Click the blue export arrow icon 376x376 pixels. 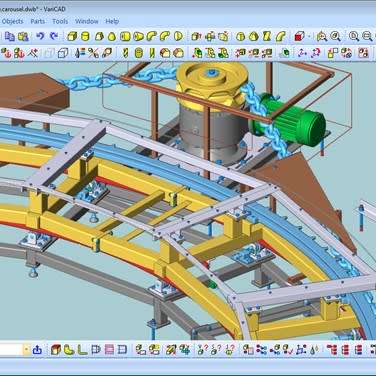[x=37, y=350]
